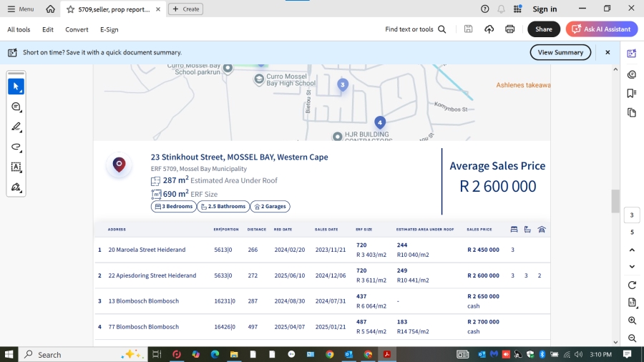
Task: Open the Menu hamburger button
Action: point(21,9)
